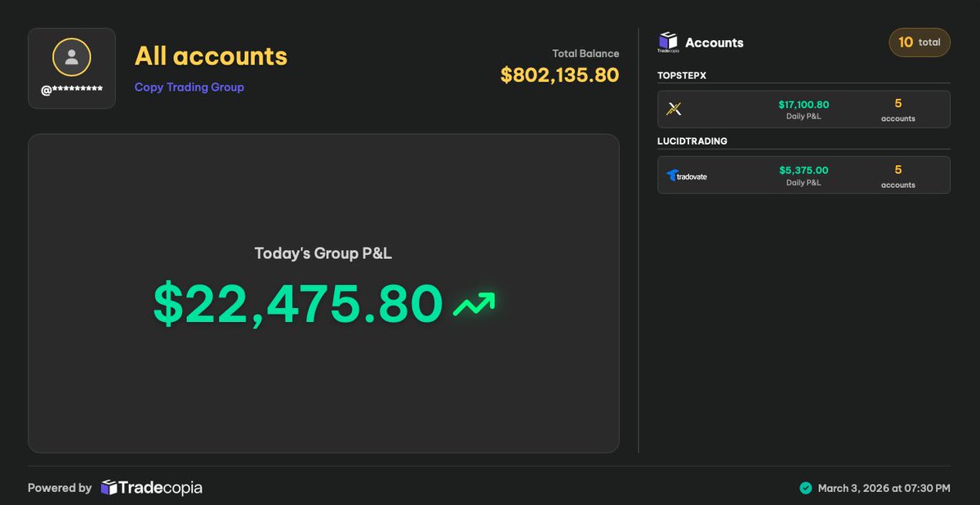Screen dimensions: 980x505
Task: Click the All accounts heading
Action: 211,56
